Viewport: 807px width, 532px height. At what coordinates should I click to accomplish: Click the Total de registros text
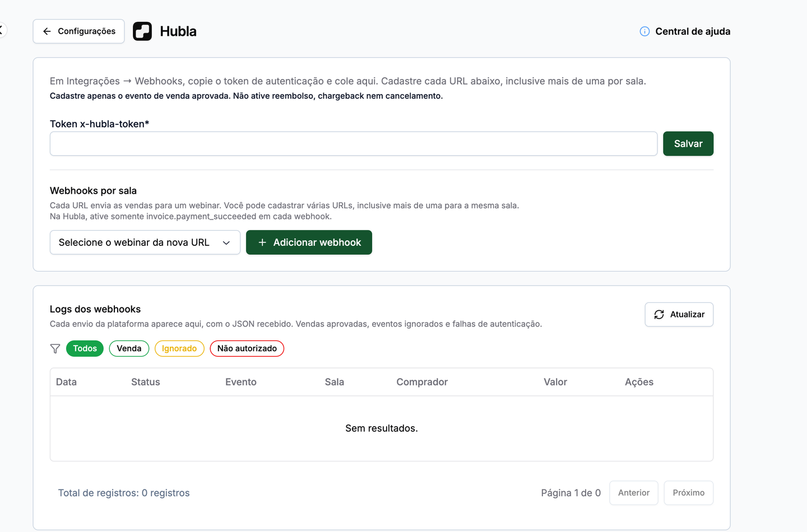coord(124,493)
